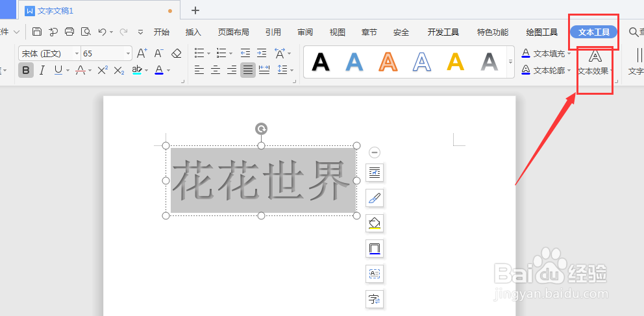This screenshot has width=644, height=316.
Task: Increase font size with A+ icon
Action: pos(142,53)
